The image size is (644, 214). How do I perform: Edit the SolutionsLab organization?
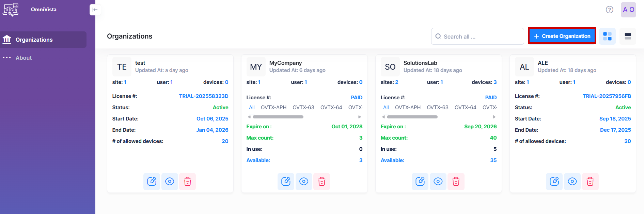coord(420,181)
